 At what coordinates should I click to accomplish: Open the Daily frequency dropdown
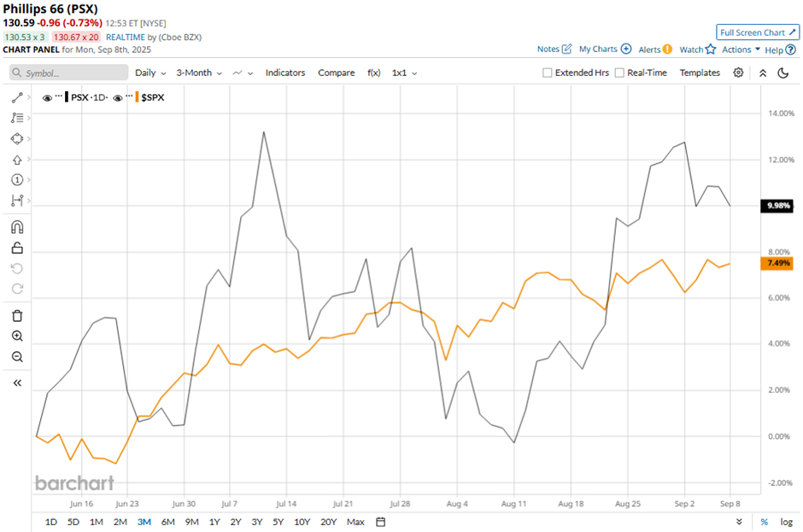pyautogui.click(x=150, y=73)
